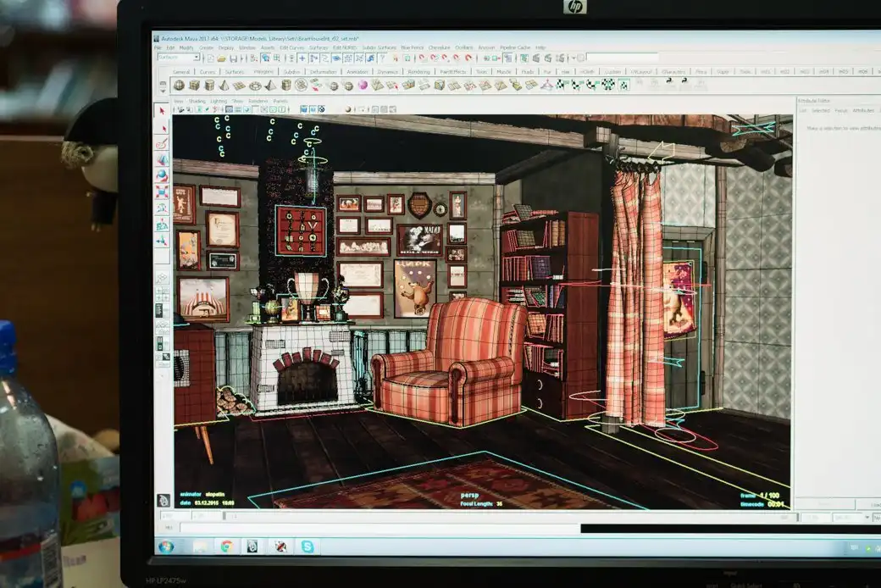This screenshot has height=588, width=881.
Task: Select the arrow Select tool in toolbox
Action: tap(163, 112)
